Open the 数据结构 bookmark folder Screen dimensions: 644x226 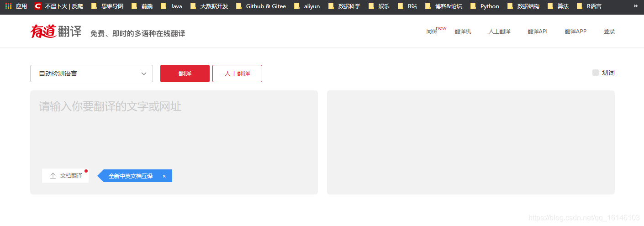(523, 6)
